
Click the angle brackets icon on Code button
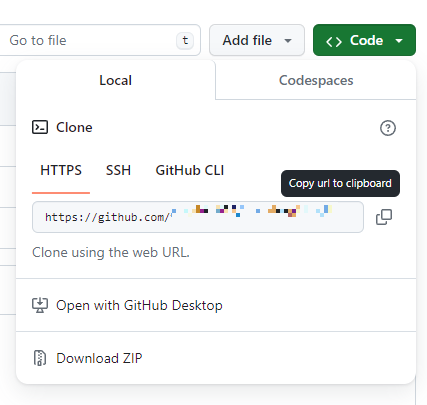tap(334, 41)
